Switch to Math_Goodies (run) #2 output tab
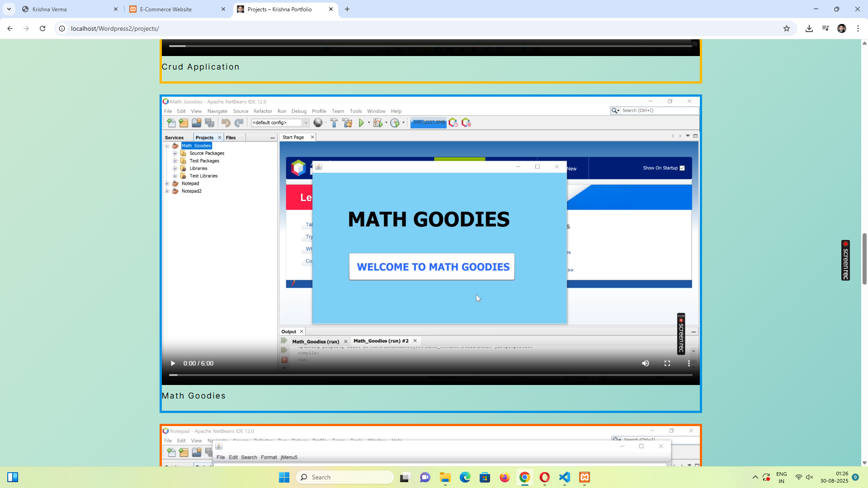868x488 pixels. (x=381, y=341)
